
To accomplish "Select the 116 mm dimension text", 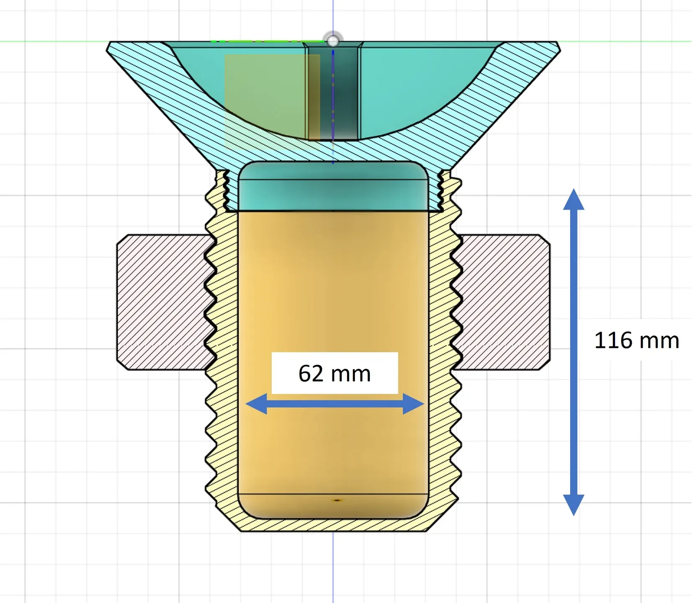I will pyautogui.click(x=636, y=340).
